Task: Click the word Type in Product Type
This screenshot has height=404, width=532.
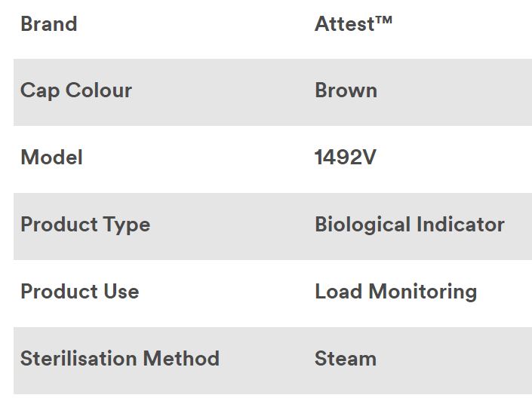Action: (x=128, y=225)
